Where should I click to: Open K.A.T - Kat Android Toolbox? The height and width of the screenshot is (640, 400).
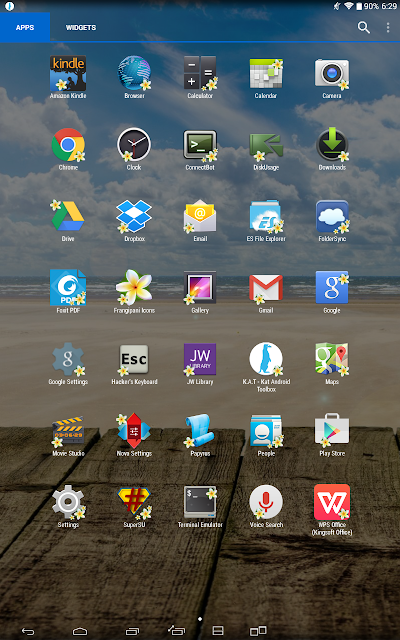[266, 359]
